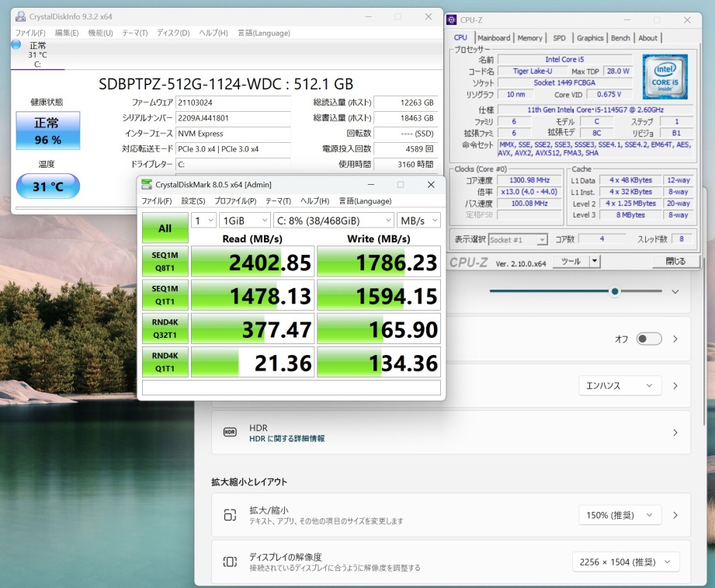The width and height of the screenshot is (715, 588).
Task: Click the CrystalDiskMark title bar app icon
Action: 147,184
